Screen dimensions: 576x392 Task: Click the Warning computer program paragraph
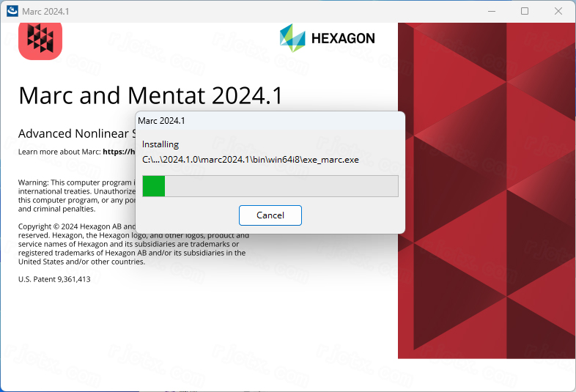77,196
